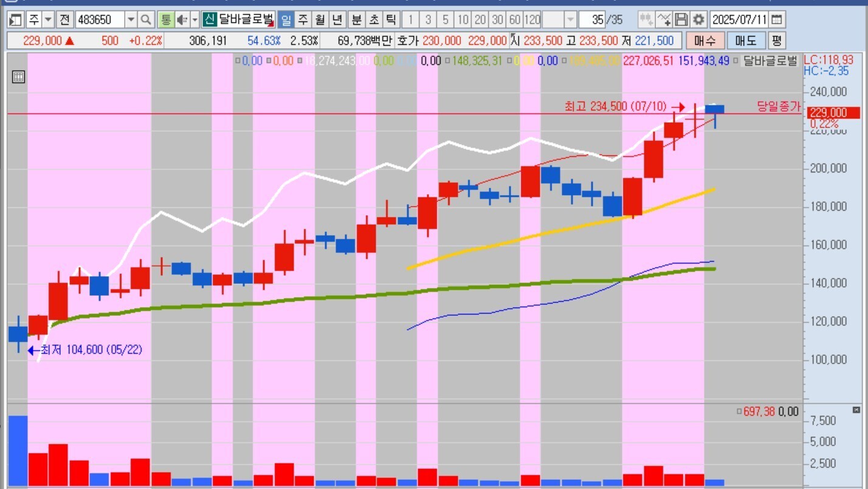Click the +0.22% change value in quote bar
The width and height of the screenshot is (868, 489).
146,41
